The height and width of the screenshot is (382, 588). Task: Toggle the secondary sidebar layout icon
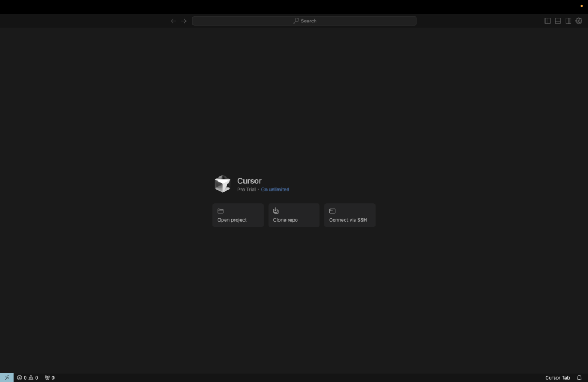(x=568, y=21)
